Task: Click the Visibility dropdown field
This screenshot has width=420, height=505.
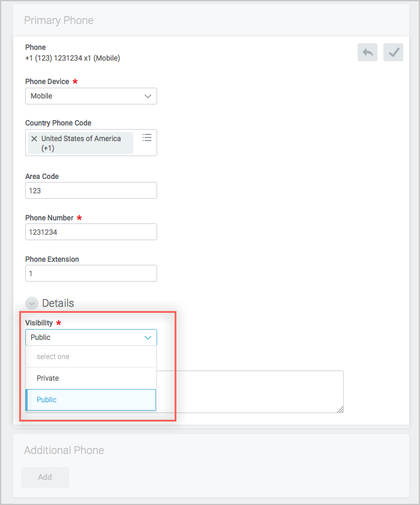Action: pos(91,337)
